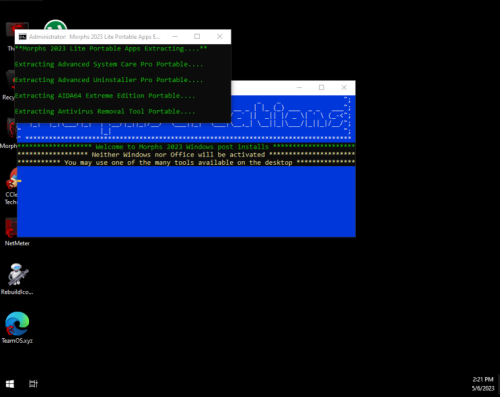Select the RebuildIco... robot desktop icon
Image resolution: width=500 pixels, height=397 pixels.
point(17,279)
